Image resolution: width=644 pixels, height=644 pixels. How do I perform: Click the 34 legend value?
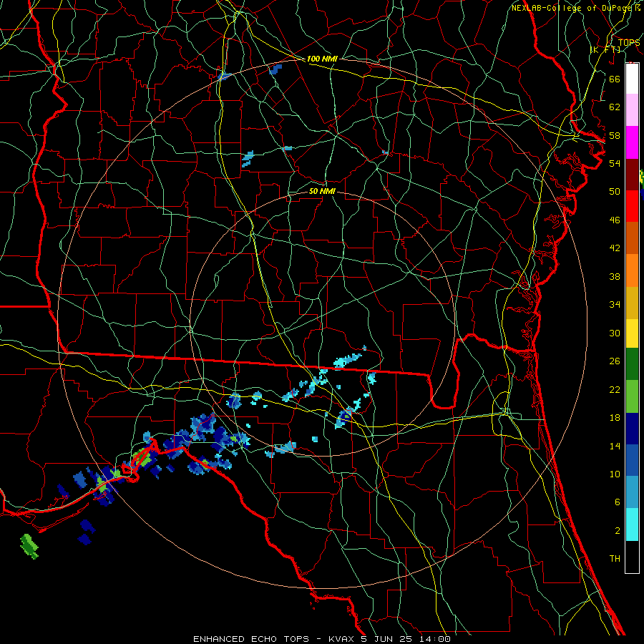click(615, 305)
